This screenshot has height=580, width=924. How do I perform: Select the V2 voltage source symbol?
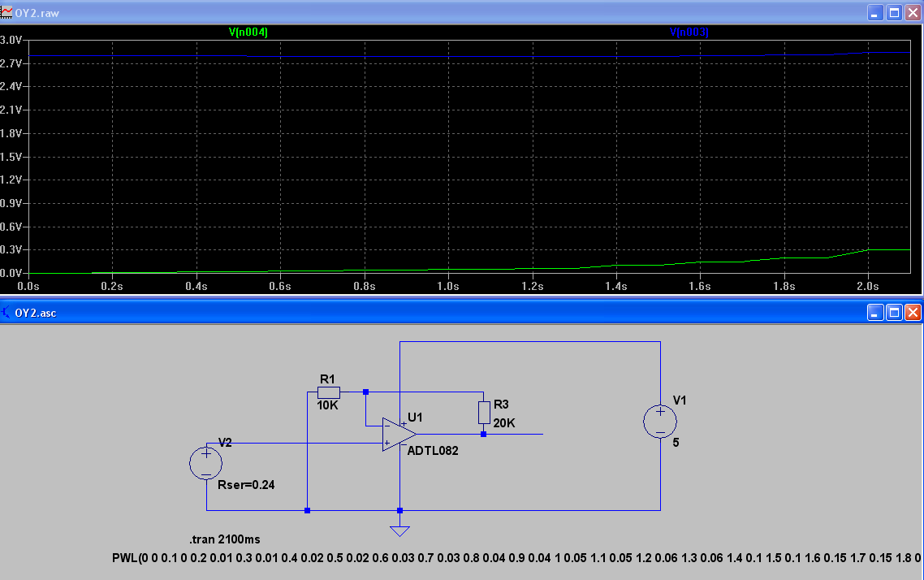click(x=206, y=464)
